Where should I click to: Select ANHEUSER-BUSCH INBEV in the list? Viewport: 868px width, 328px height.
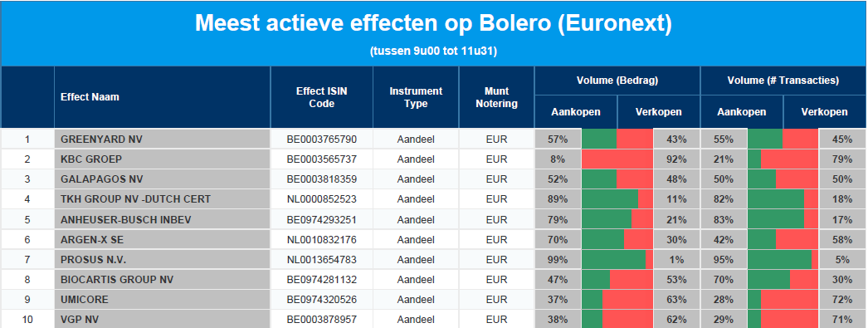pyautogui.click(x=125, y=220)
